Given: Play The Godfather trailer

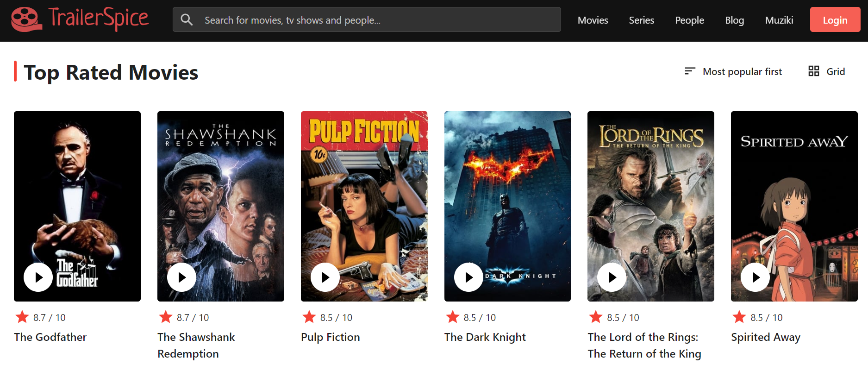Looking at the screenshot, I should (x=38, y=277).
